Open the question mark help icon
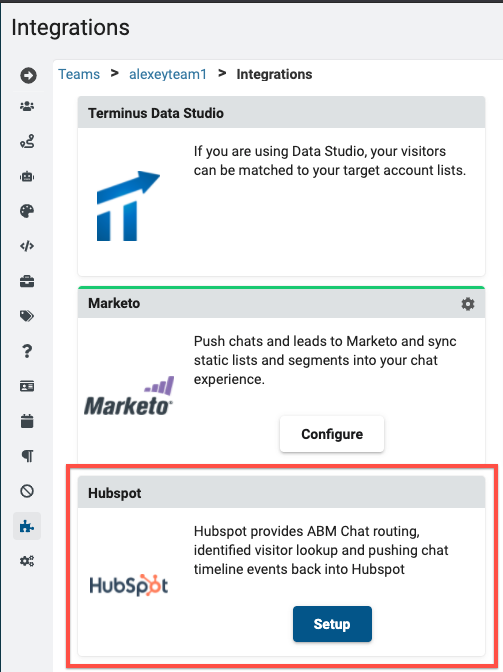The width and height of the screenshot is (503, 672). point(27,351)
